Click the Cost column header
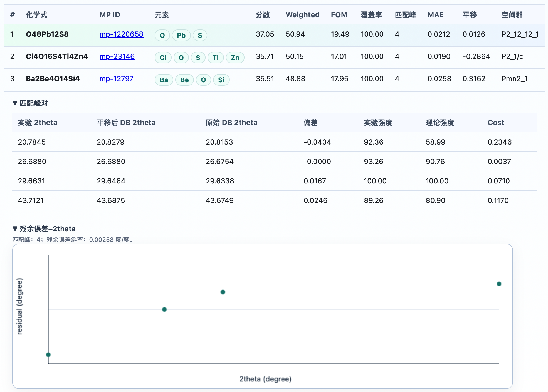 (496, 123)
